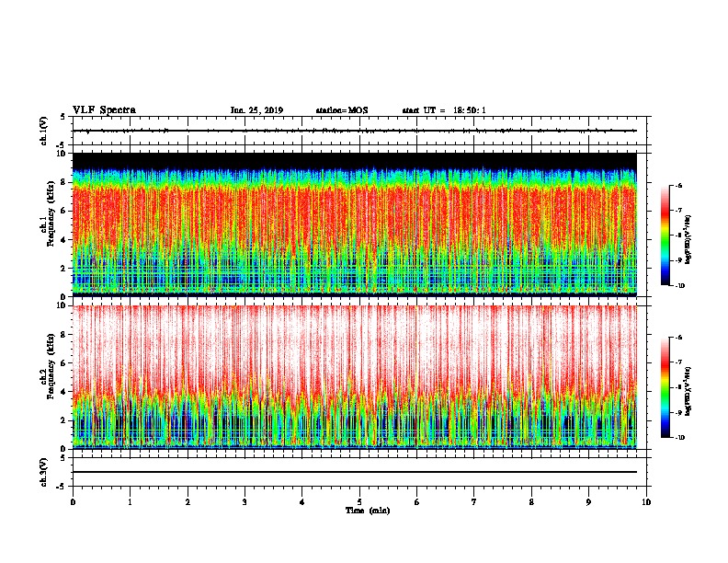Click the "-10" label below the ch.2 colorbar

point(680,438)
